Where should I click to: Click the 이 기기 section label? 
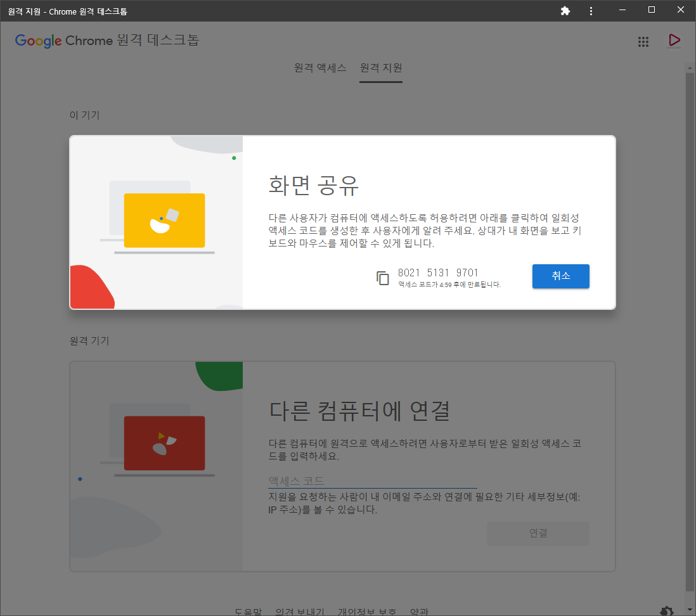[84, 115]
